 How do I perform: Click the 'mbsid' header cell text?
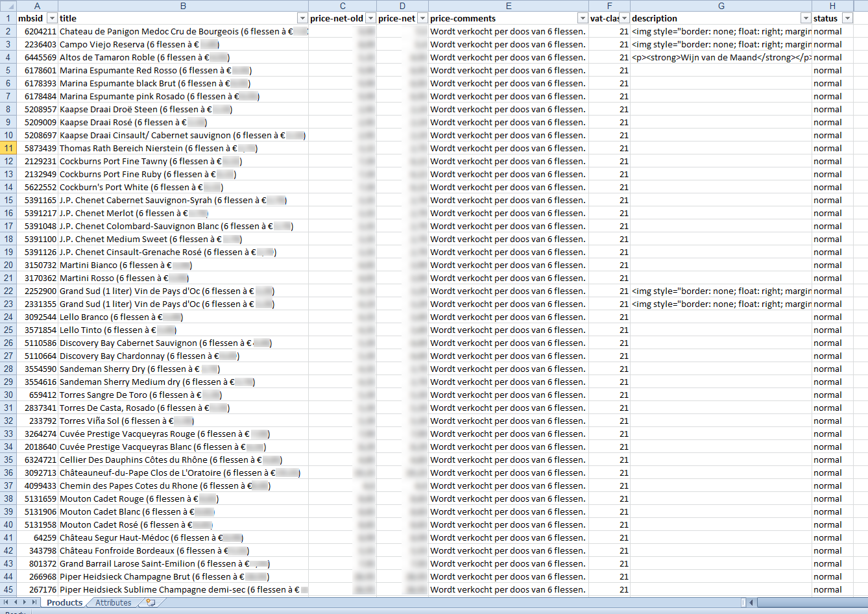30,18
